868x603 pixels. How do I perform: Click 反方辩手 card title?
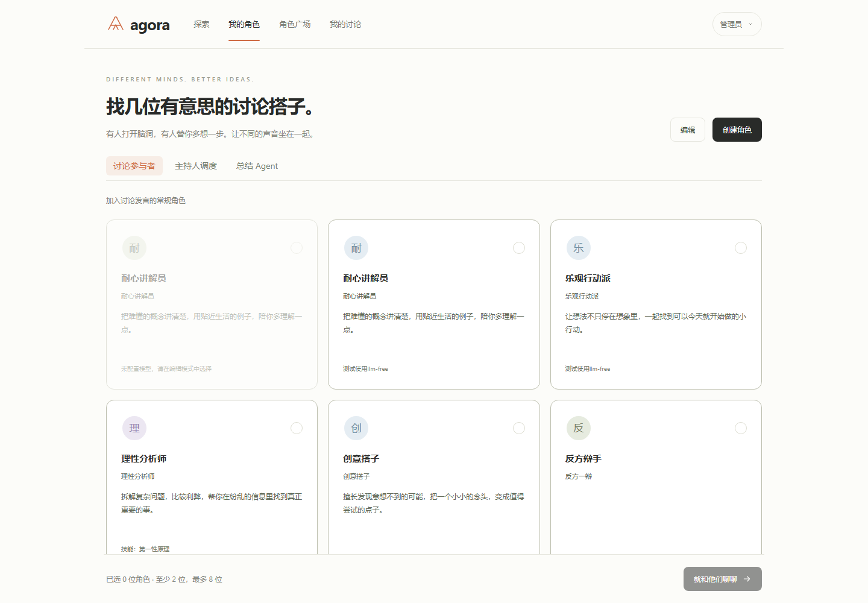click(583, 458)
